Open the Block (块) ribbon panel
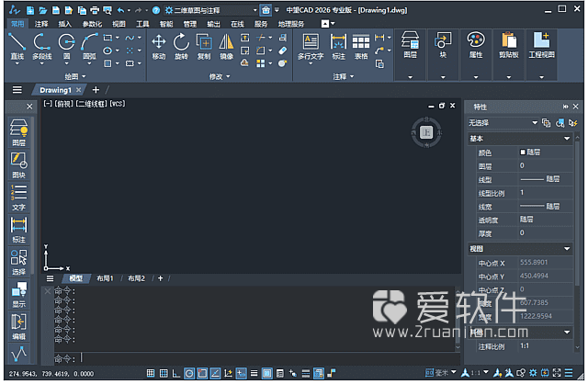This screenshot has height=384, width=588. 443,54
